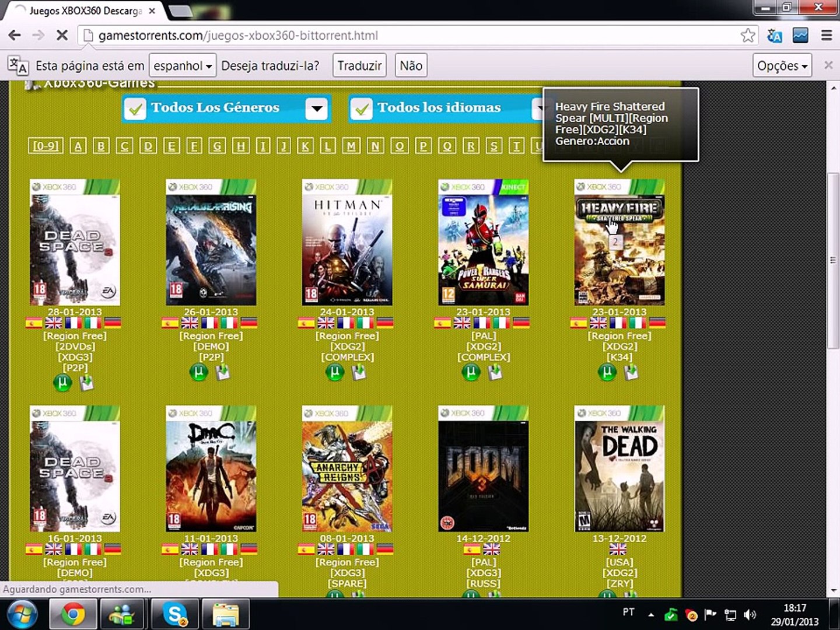Click the direct download icon under Hitman
The image size is (840, 630).
359,372
